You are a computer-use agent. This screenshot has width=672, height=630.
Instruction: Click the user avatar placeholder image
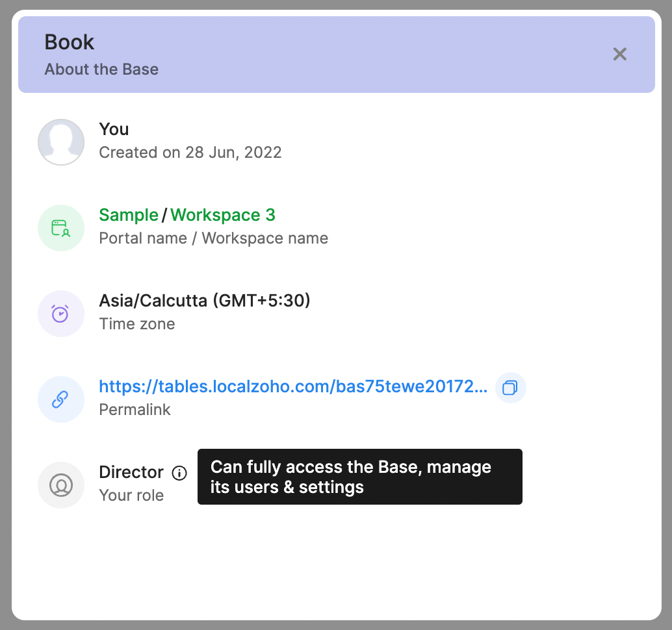(x=61, y=142)
